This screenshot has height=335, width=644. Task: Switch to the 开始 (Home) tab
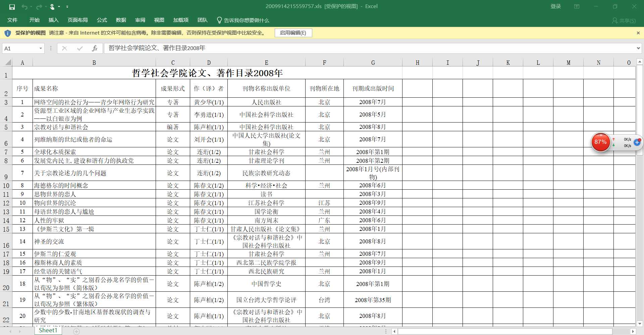[x=34, y=20]
